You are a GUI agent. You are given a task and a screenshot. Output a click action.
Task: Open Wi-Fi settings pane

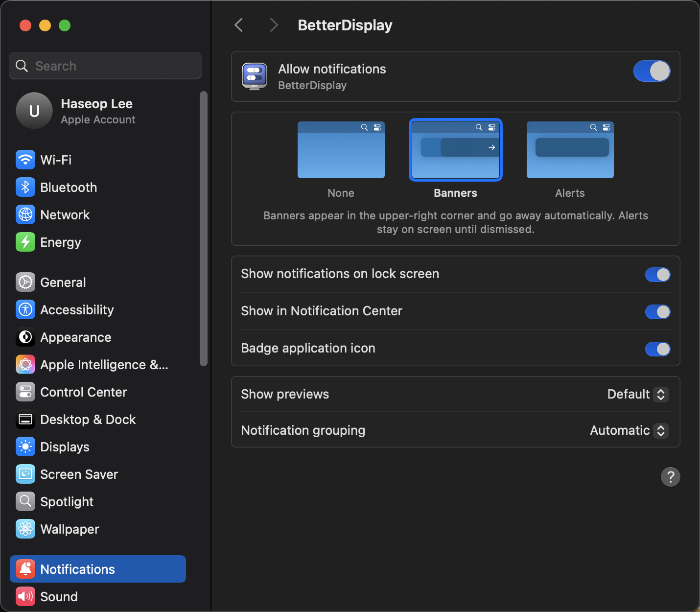[x=98, y=160]
